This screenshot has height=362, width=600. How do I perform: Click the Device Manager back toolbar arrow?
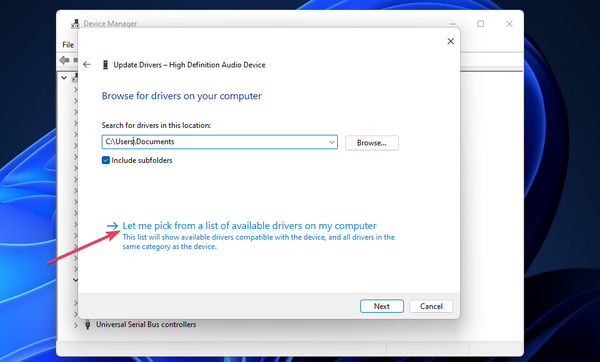click(64, 60)
